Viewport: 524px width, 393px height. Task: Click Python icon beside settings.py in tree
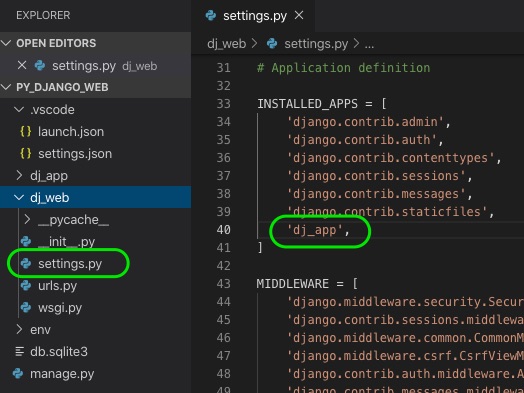pyautogui.click(x=26, y=263)
